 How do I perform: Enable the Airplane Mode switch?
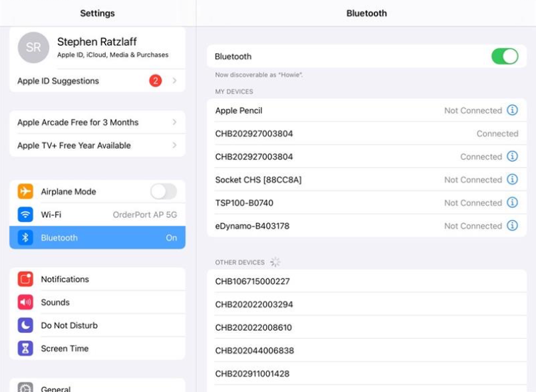(x=164, y=191)
